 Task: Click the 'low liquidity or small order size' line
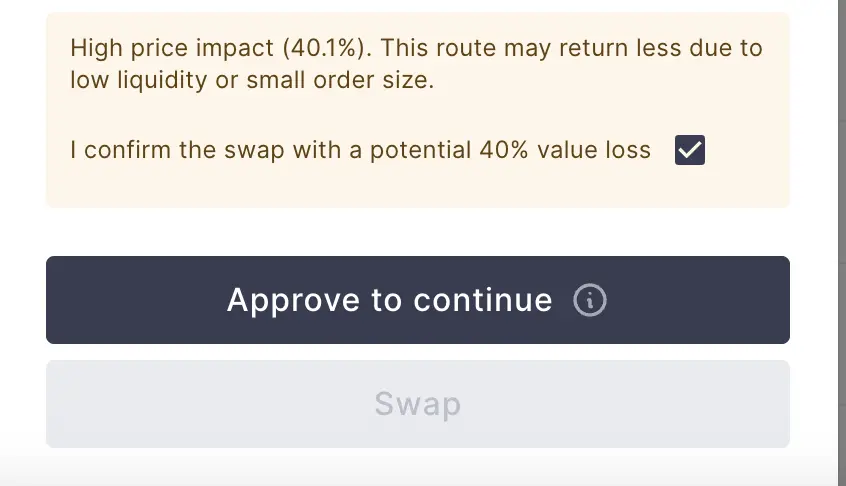pyautogui.click(x=252, y=81)
